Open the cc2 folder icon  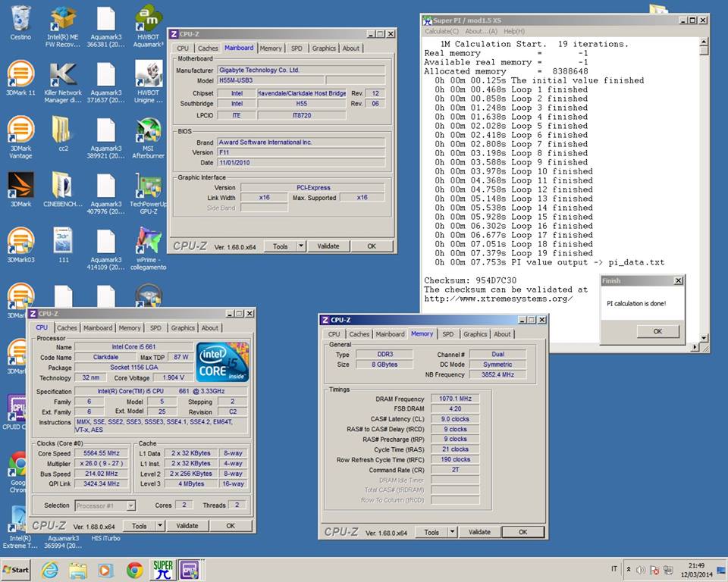click(x=63, y=133)
